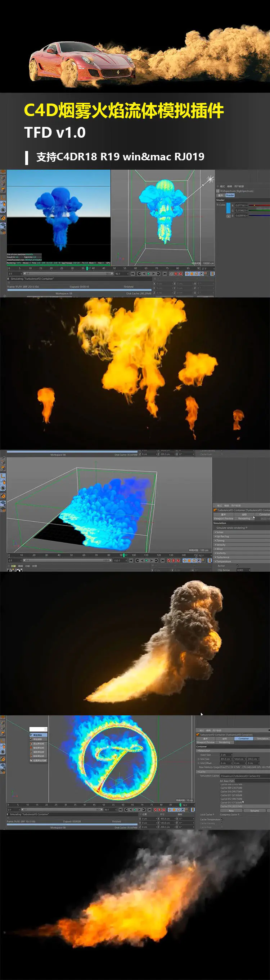
Task: Toggle the Cache Temperature checkbox
Action: (222, 820)
